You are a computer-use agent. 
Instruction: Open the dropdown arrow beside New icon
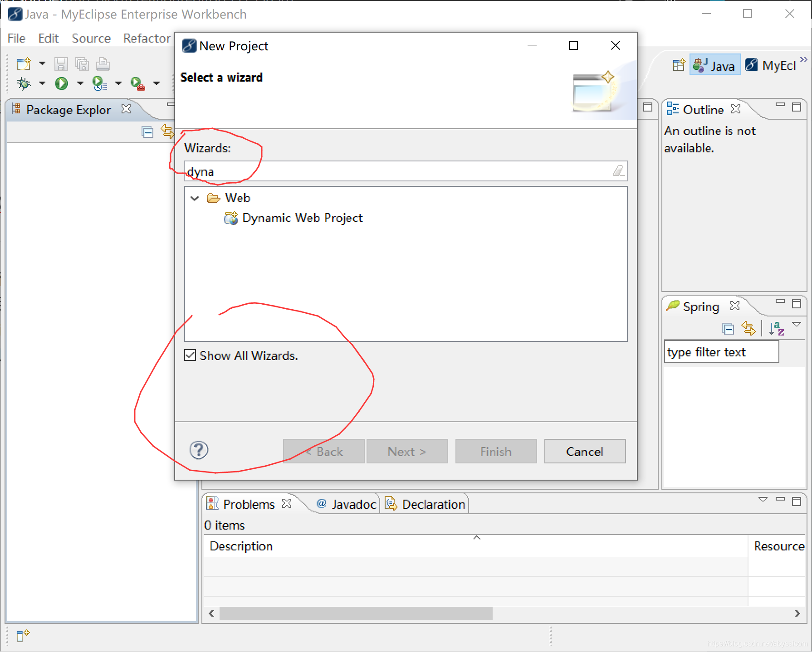(42, 63)
